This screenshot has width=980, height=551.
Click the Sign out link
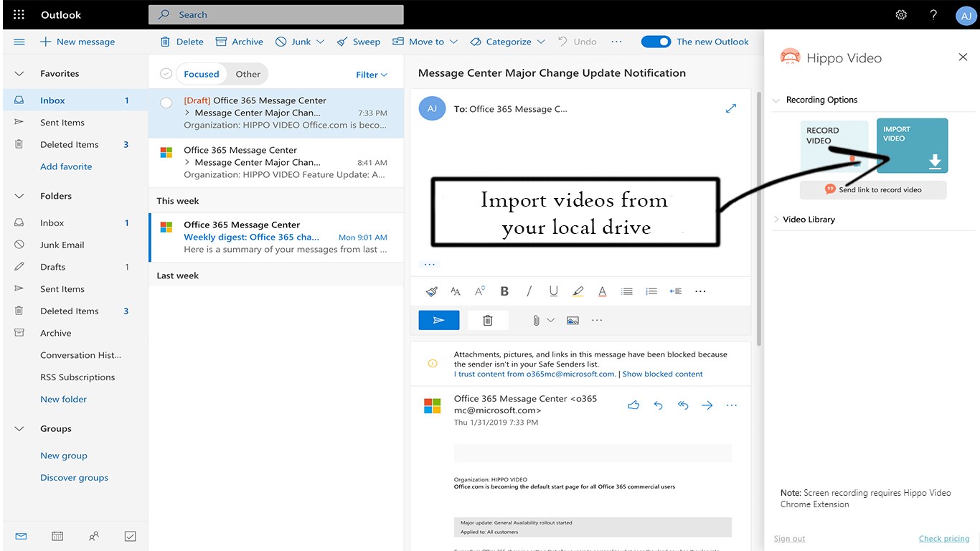click(x=790, y=539)
